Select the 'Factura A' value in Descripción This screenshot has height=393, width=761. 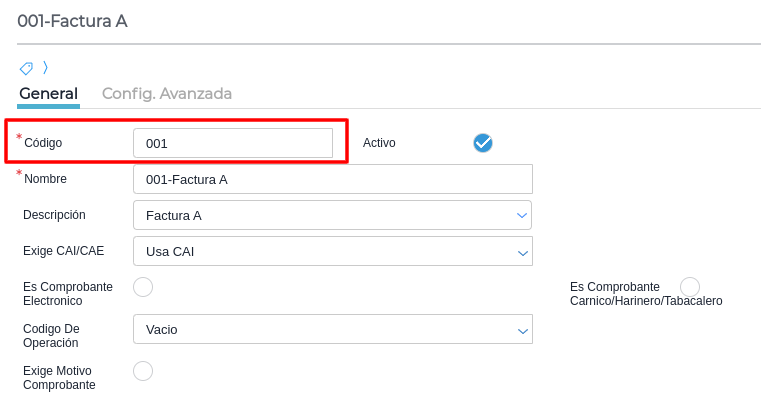174,216
